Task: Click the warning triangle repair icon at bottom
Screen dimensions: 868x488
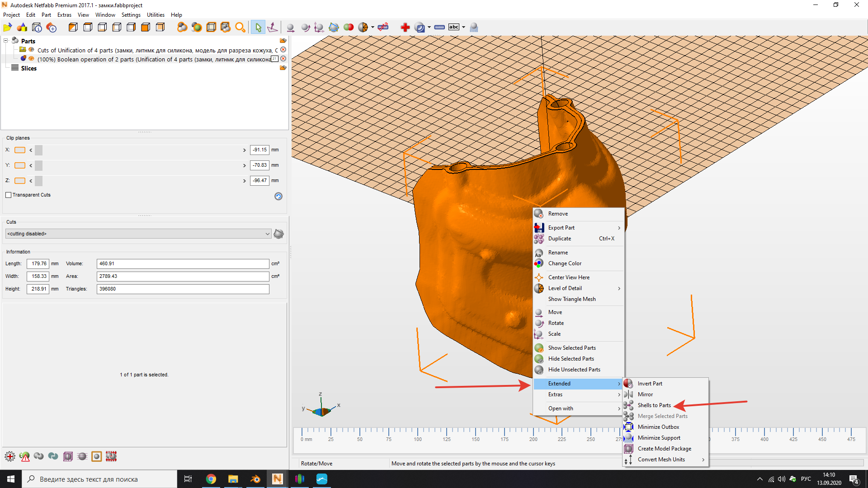Action: [x=24, y=456]
